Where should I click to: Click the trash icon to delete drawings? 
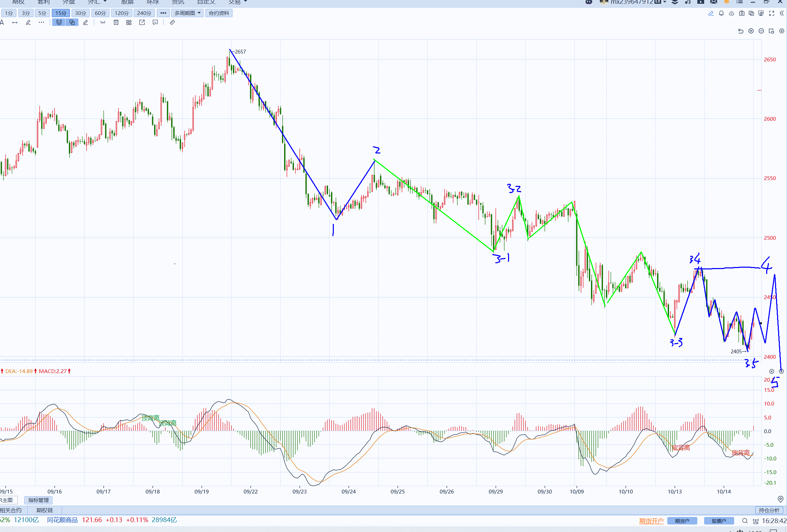click(116, 23)
